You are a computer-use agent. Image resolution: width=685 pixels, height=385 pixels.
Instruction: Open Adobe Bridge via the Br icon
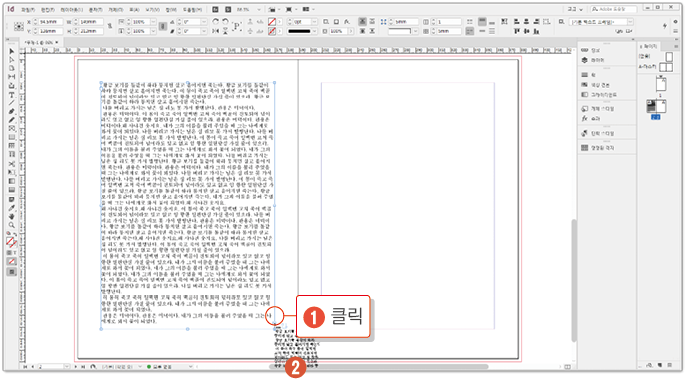(215, 9)
